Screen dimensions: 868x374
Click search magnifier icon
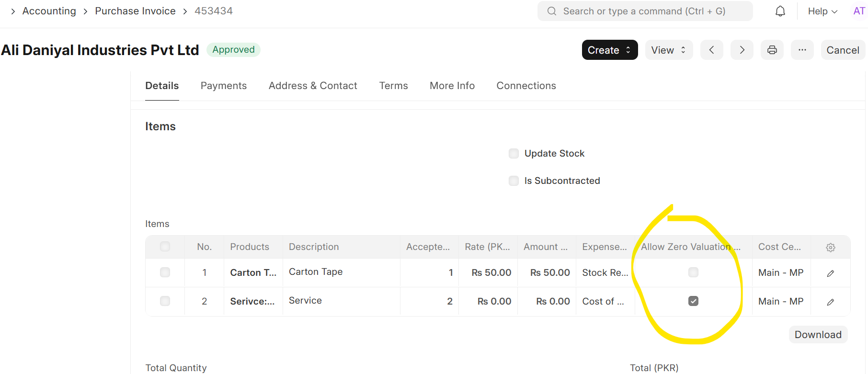pos(552,11)
